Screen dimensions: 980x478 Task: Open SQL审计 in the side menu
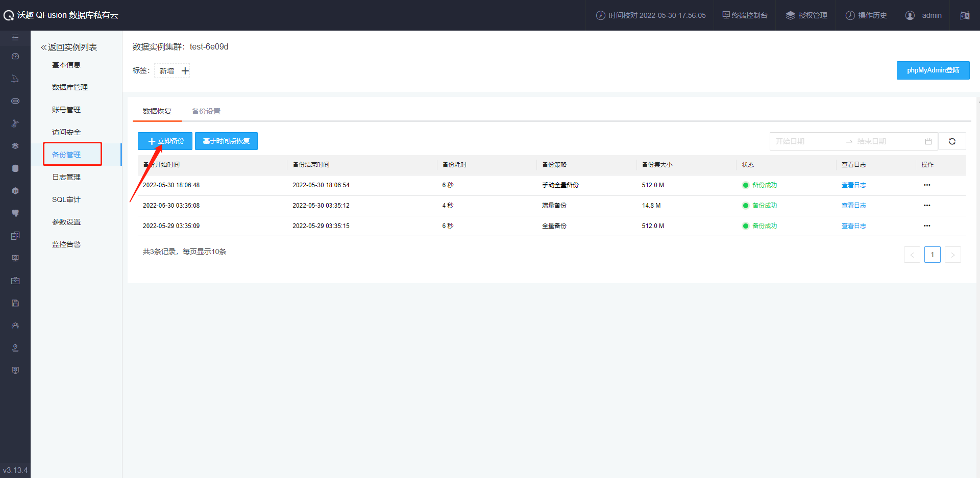[66, 199]
